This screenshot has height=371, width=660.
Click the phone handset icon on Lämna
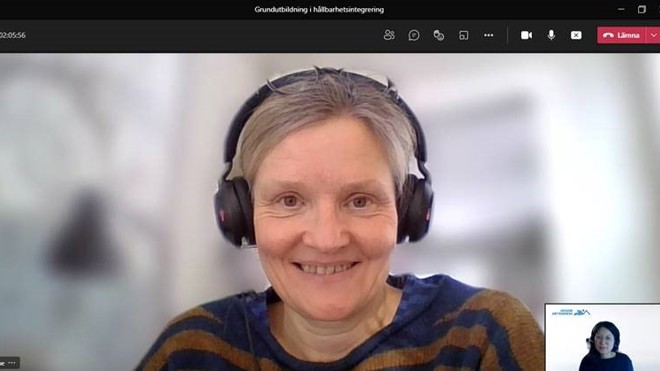point(608,35)
